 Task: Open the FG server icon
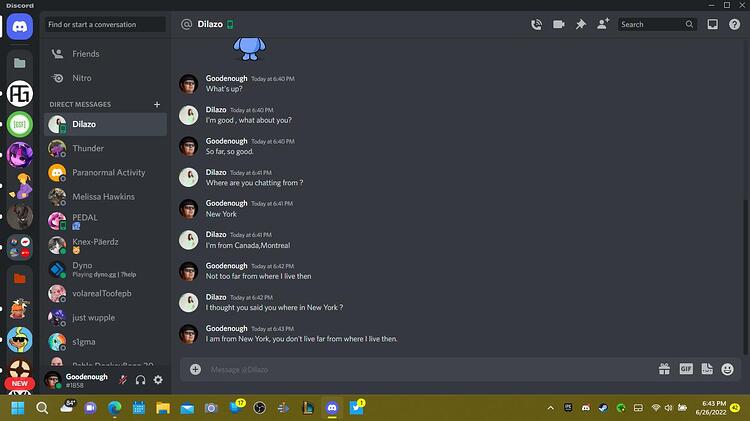point(20,93)
